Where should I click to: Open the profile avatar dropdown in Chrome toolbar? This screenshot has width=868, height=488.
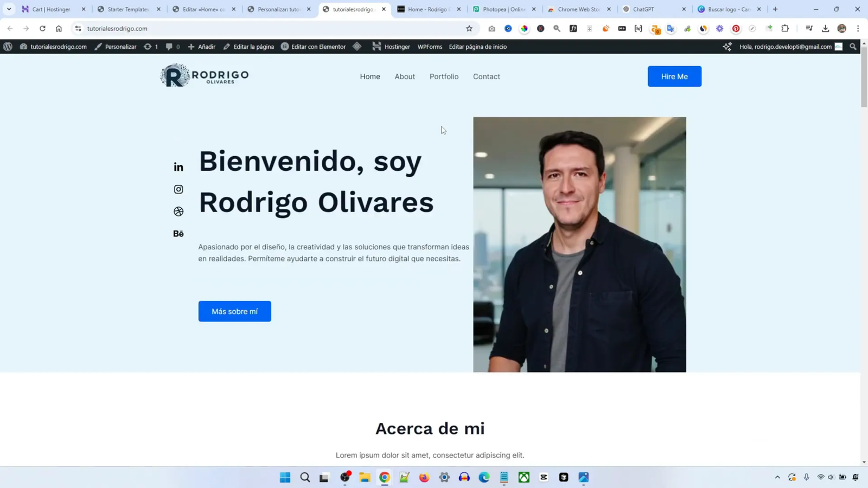[x=841, y=29]
